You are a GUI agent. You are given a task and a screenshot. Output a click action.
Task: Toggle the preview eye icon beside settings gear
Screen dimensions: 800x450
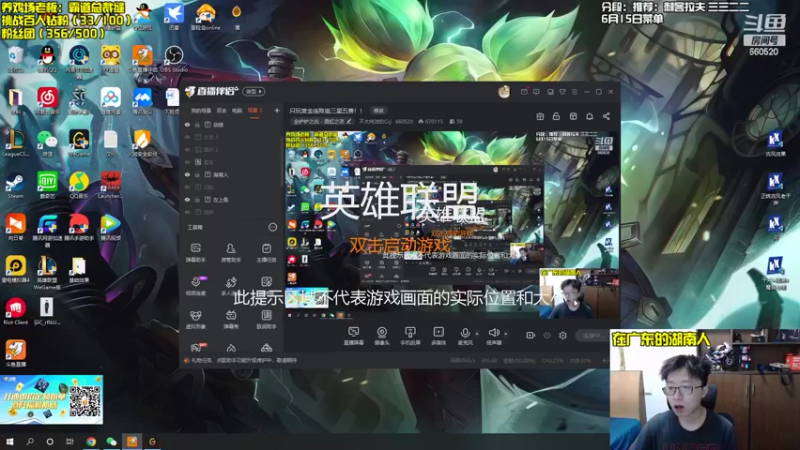pyautogui.click(x=547, y=335)
